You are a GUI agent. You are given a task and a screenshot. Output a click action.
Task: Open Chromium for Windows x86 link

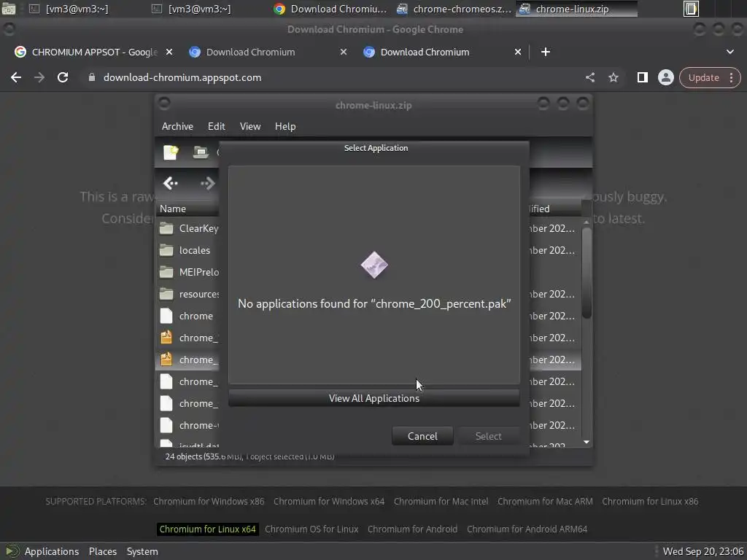tap(209, 502)
